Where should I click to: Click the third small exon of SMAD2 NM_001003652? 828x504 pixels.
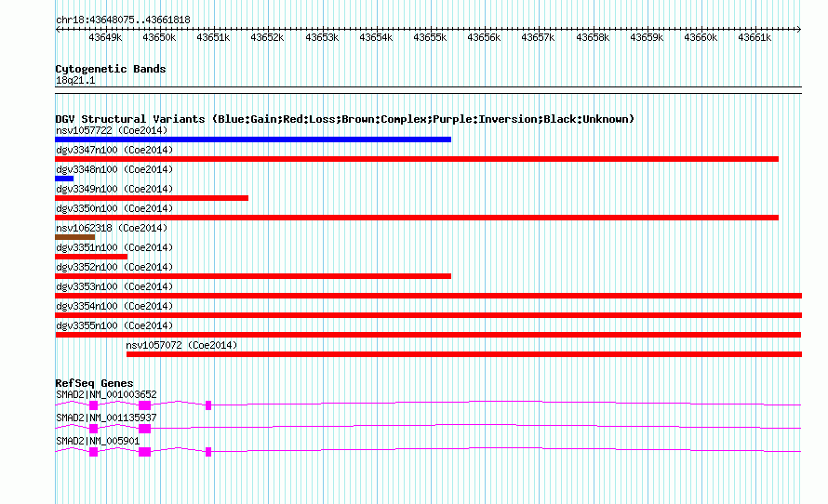point(208,405)
